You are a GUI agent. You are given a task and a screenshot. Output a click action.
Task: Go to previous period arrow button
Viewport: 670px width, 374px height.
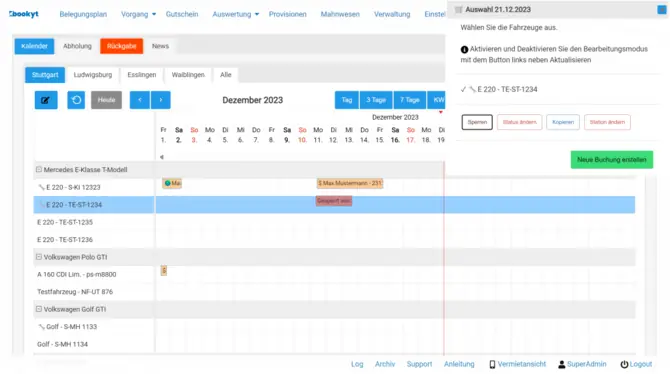140,100
